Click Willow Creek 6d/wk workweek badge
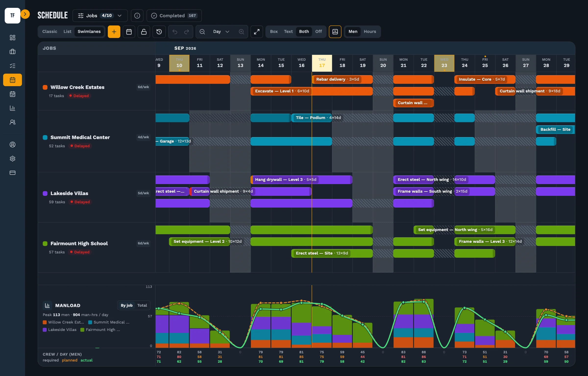 143,87
